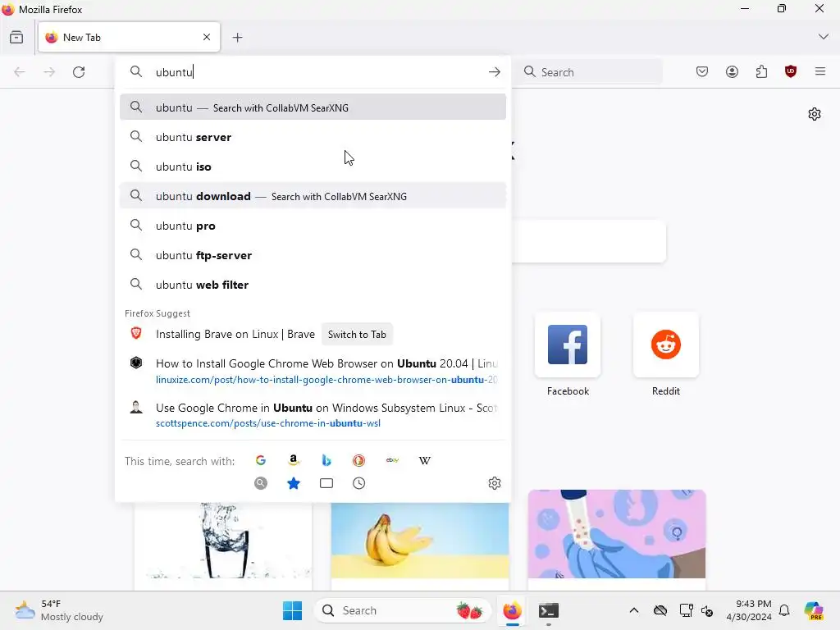Close the New Tab tab
840x630 pixels.
coord(207,37)
